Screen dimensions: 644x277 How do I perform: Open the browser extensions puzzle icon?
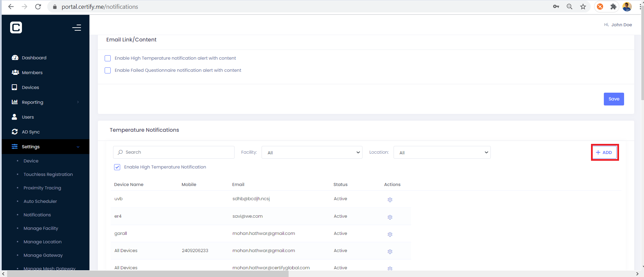click(613, 7)
